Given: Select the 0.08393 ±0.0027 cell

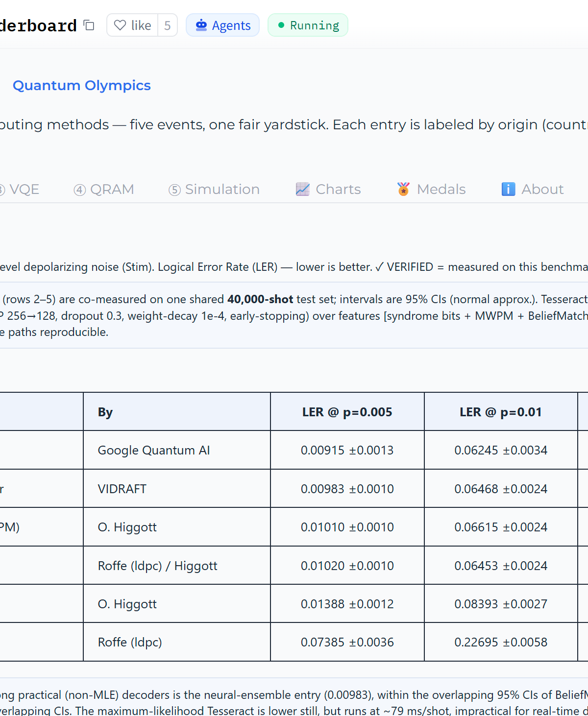Looking at the screenshot, I should tap(501, 604).
